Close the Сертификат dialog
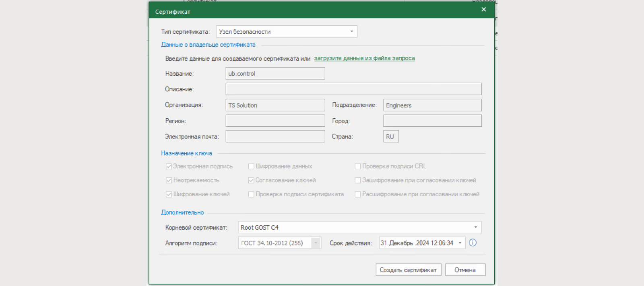The height and width of the screenshot is (286, 644). click(x=483, y=10)
